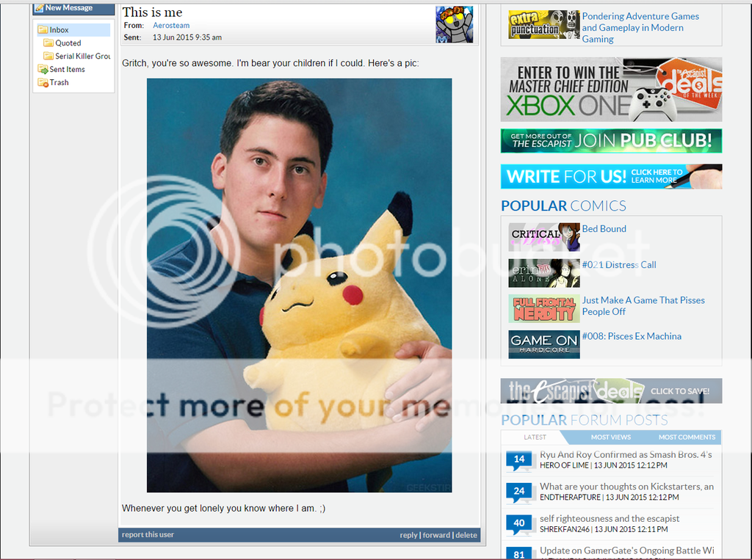This screenshot has height=560, width=752.
Task: Open the Critical Miss comic thumbnail
Action: [544, 237]
